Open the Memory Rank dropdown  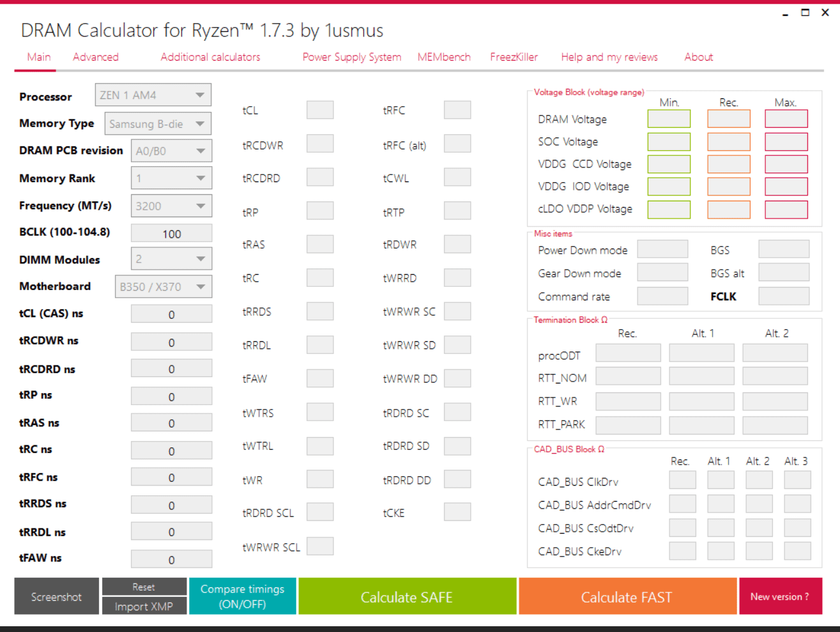171,178
